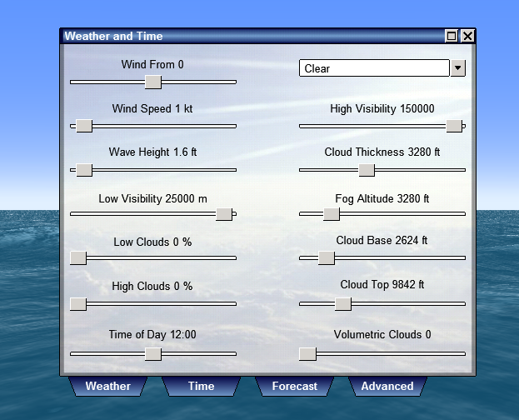Viewport: 519px width, 420px height.
Task: Open the Clear weather preset dropdown arrow
Action: 457,68
